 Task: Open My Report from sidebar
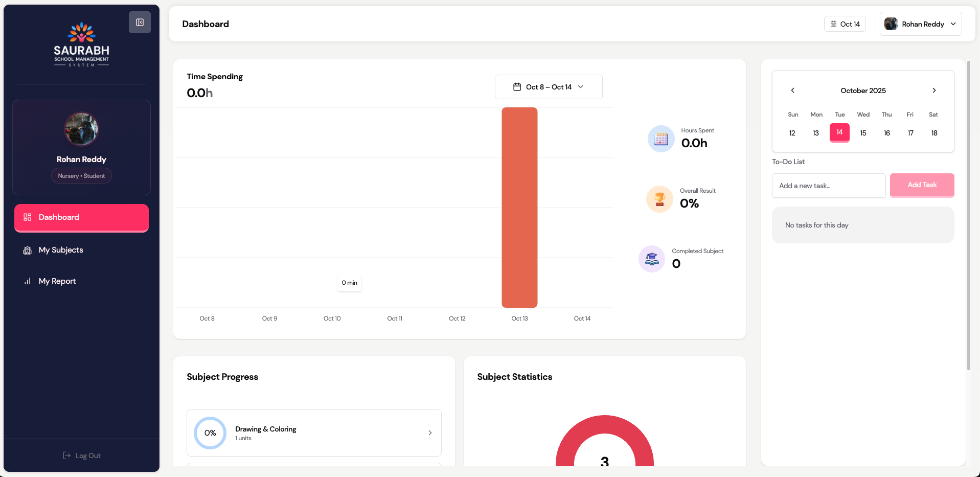click(57, 281)
